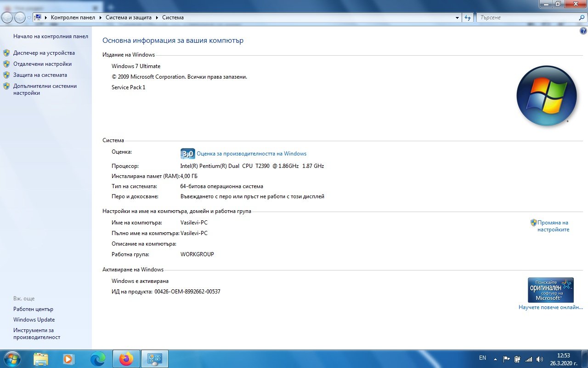Viewport: 588px width, 368px height.
Task: Open Защита на системата link
Action: coord(40,75)
